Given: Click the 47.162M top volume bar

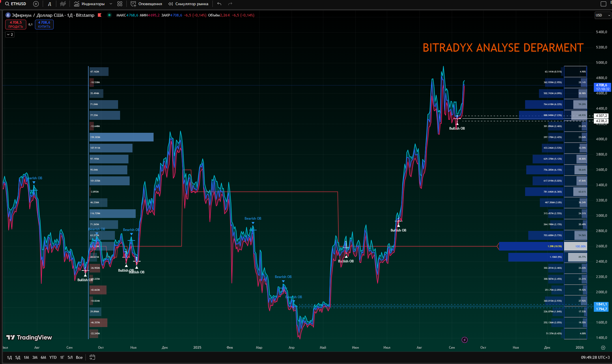Looking at the screenshot, I should [99, 72].
